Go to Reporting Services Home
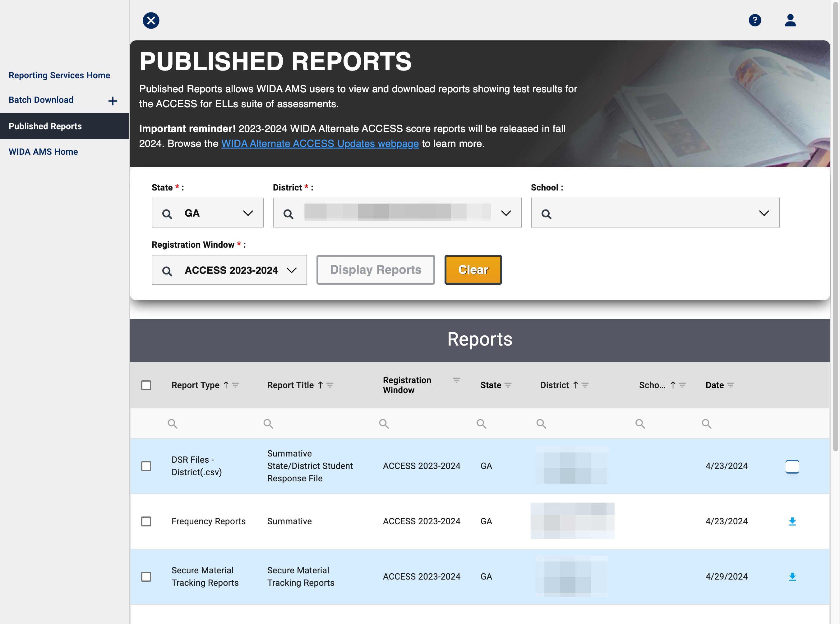840x624 pixels. (x=59, y=75)
